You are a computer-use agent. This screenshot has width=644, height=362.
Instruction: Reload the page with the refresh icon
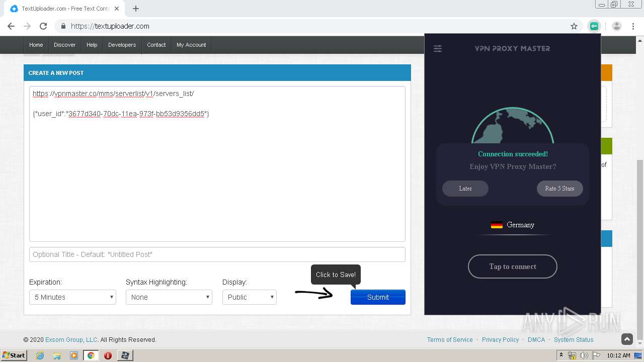pyautogui.click(x=43, y=26)
